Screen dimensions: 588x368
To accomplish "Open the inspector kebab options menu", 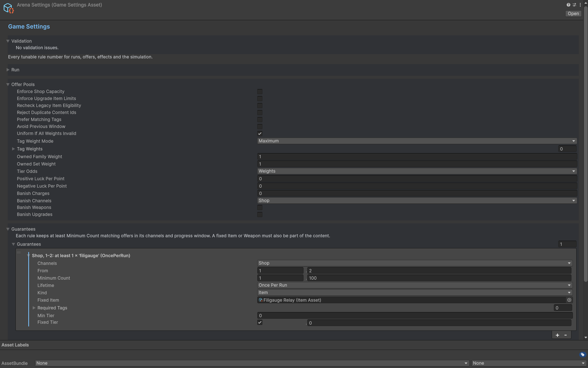I will (580, 5).
